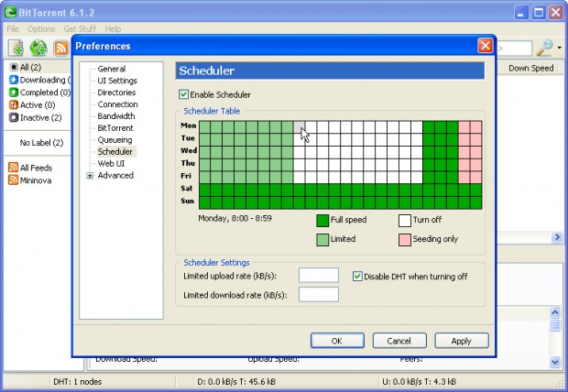Screen dimensions: 568x392
Task: Click the Monday 8:00 grey scheduler cell
Action: [x=300, y=126]
